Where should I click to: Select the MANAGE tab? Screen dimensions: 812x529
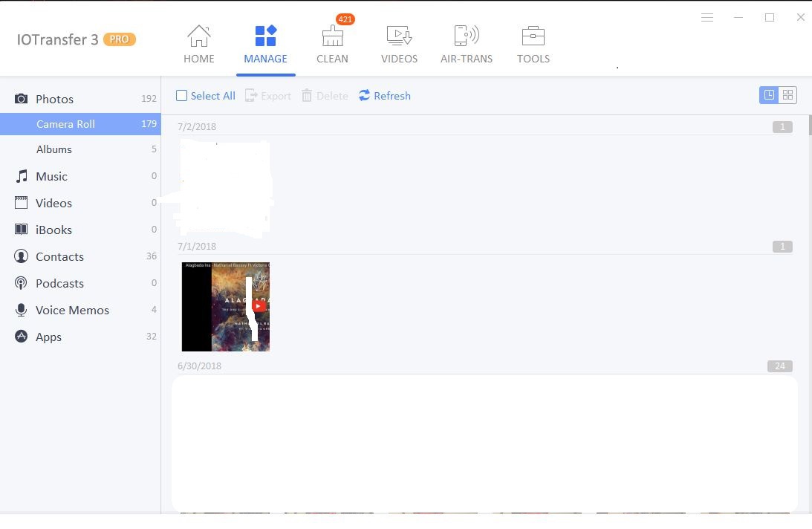click(x=265, y=45)
